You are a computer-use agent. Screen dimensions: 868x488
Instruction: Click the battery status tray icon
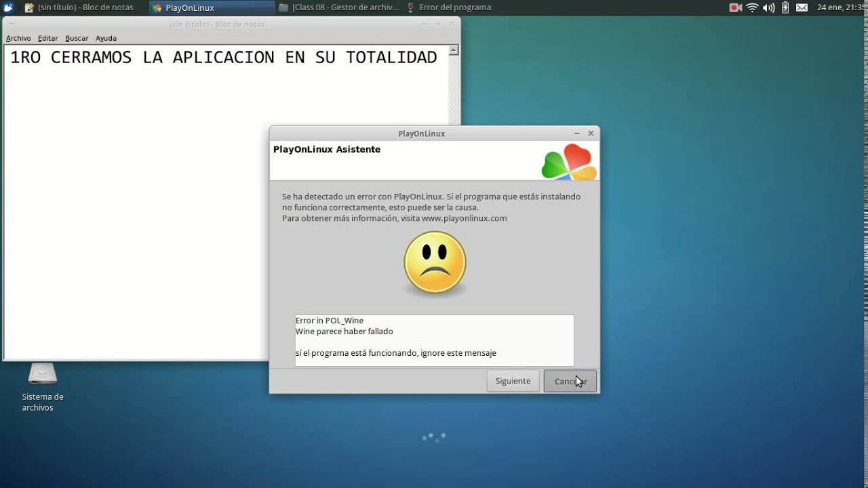click(x=785, y=7)
